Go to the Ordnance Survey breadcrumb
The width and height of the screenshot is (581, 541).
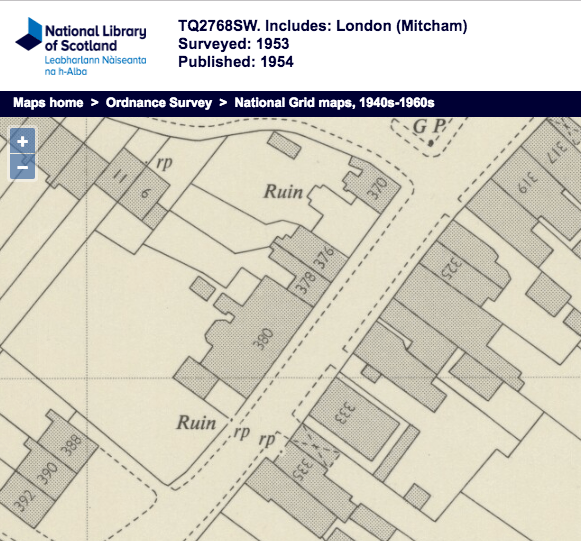pos(159,103)
